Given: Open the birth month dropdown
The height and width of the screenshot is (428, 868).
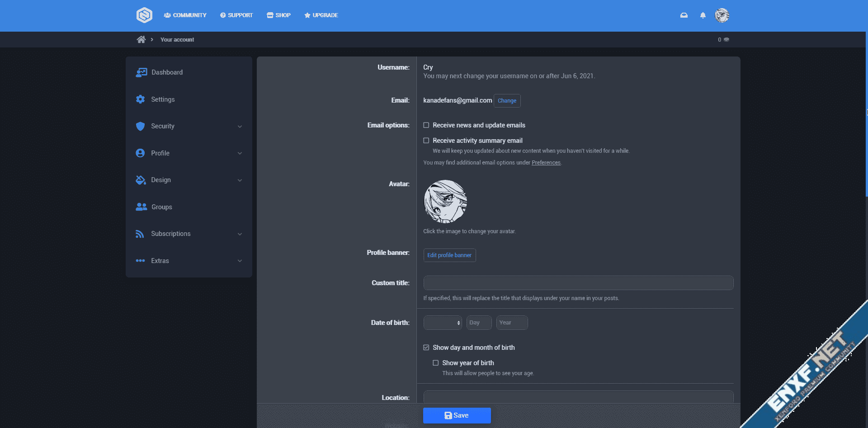Looking at the screenshot, I should pos(442,323).
